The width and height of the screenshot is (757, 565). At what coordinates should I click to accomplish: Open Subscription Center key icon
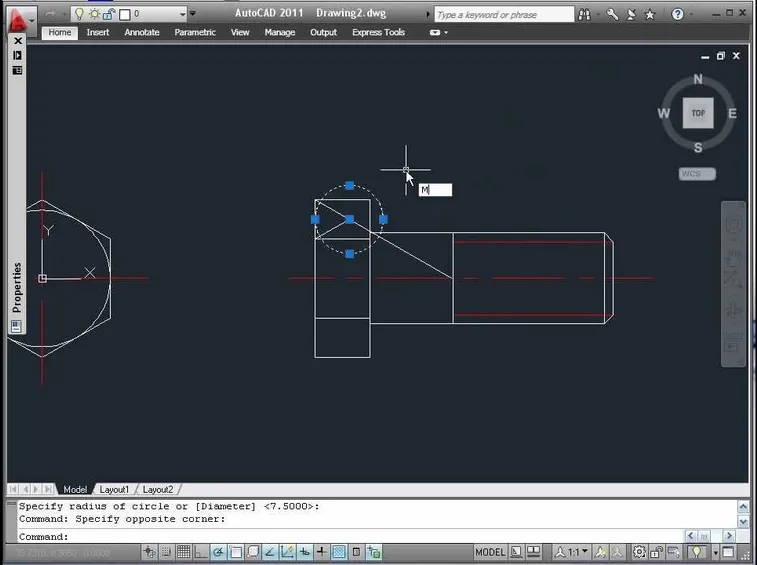(x=612, y=14)
